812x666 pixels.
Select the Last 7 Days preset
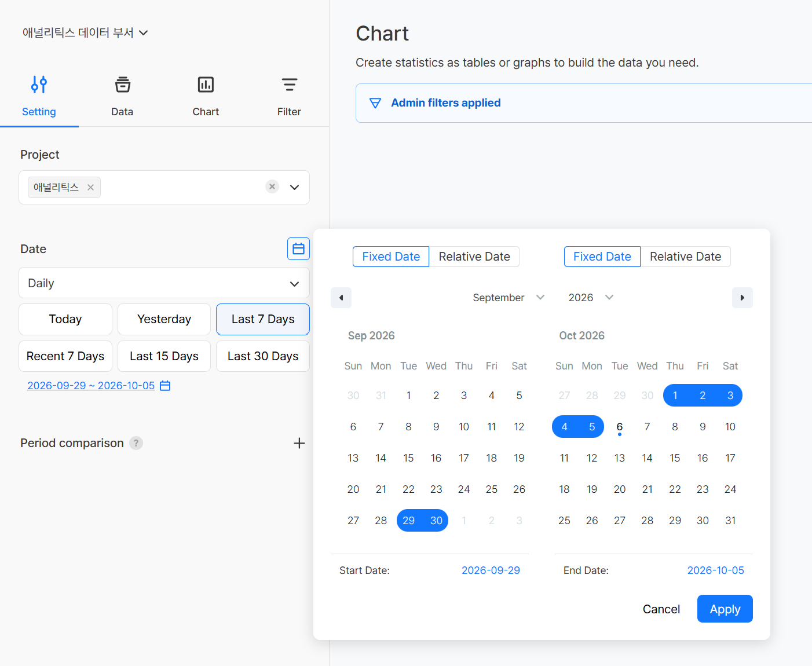click(x=263, y=319)
